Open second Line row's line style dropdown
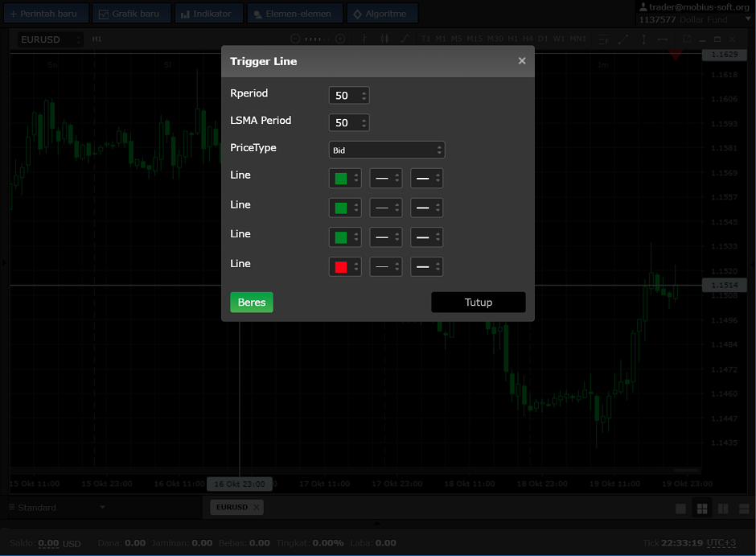The height and width of the screenshot is (556, 756). 386,208
